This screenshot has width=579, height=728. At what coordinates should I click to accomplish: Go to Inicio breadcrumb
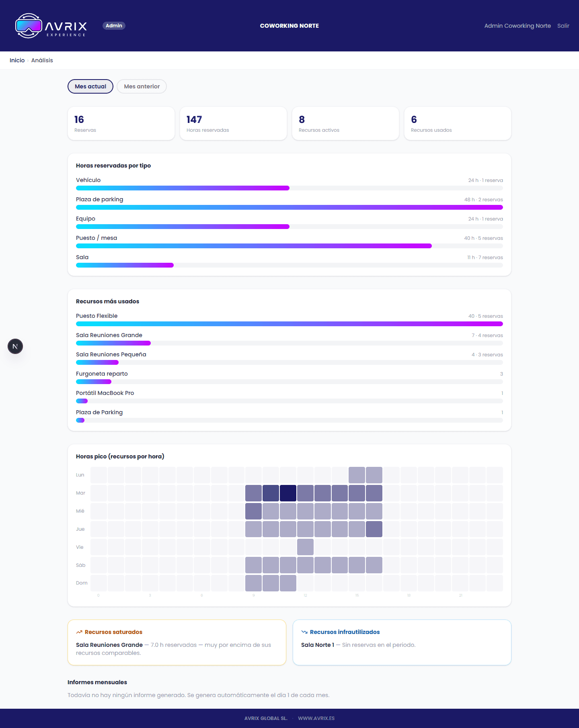pyautogui.click(x=17, y=60)
